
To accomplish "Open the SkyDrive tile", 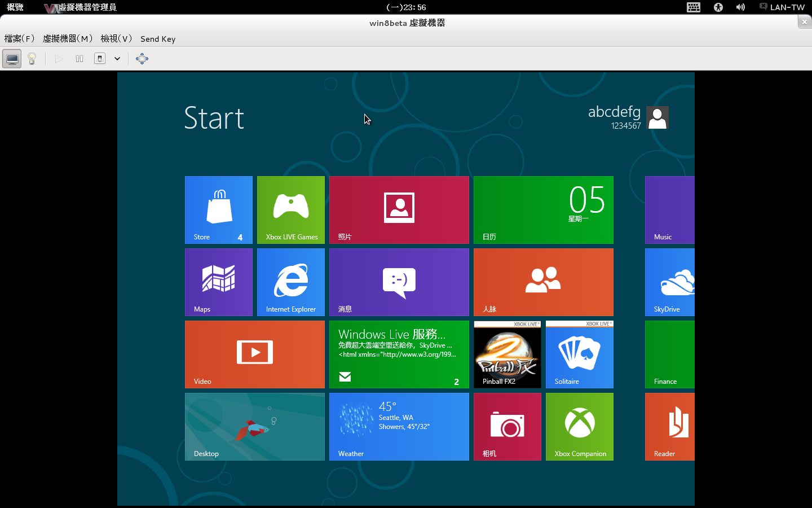I will [x=669, y=282].
